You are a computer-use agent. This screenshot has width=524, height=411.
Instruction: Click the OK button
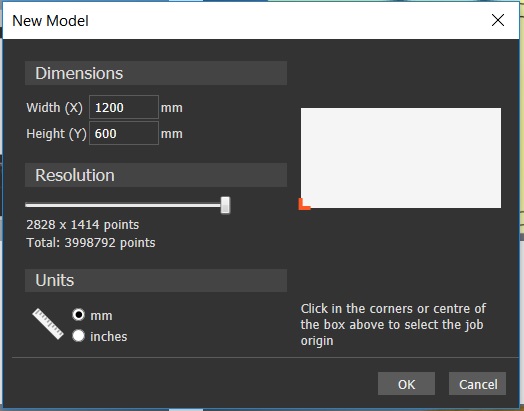(x=406, y=384)
